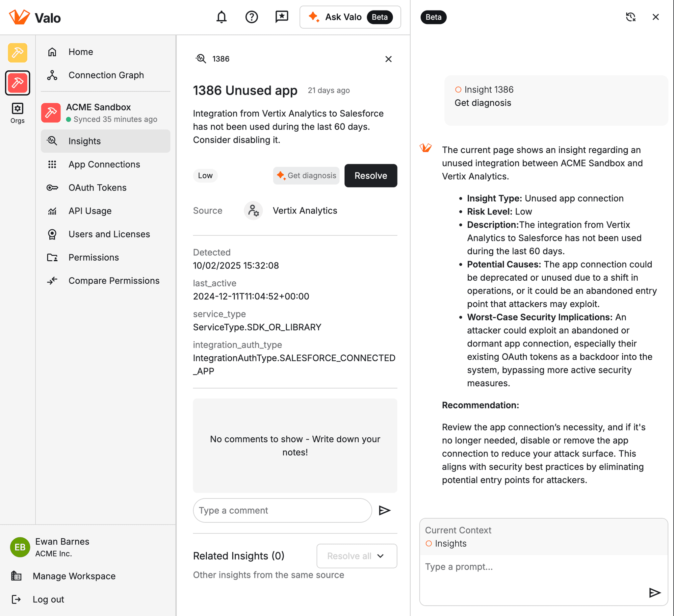This screenshot has width=674, height=616.
Task: Send the prompt with arrow icon
Action: [x=655, y=593]
